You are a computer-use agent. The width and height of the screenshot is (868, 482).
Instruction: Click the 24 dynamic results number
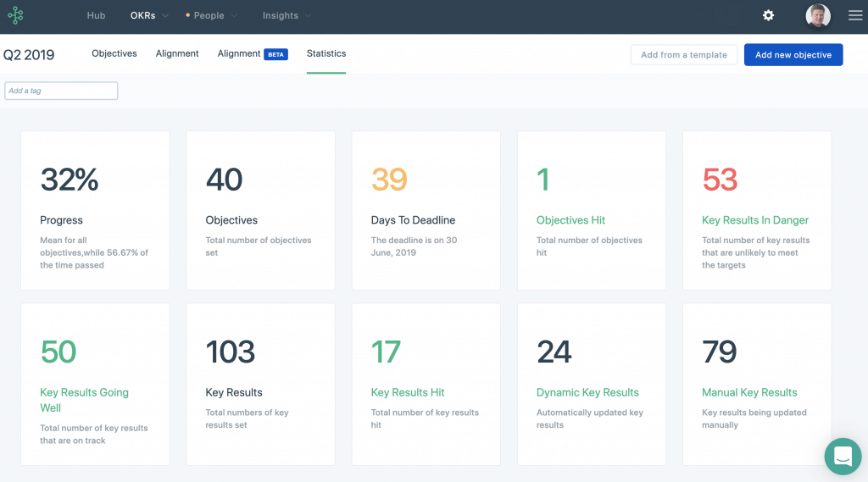tap(554, 352)
